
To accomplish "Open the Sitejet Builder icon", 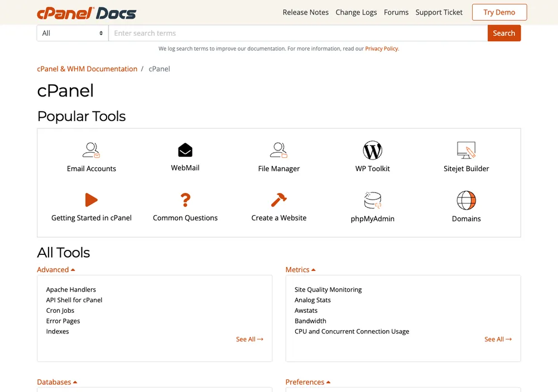I will pos(466,150).
